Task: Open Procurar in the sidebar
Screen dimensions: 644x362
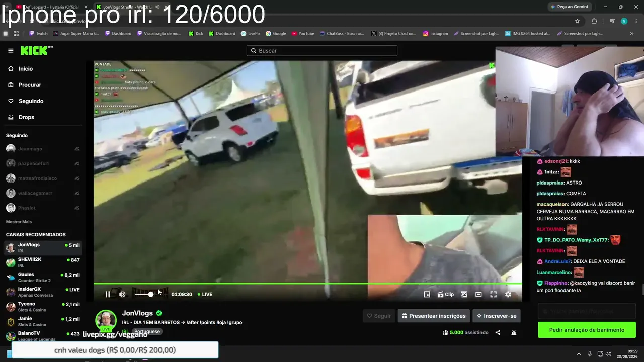Action: (x=25, y=85)
